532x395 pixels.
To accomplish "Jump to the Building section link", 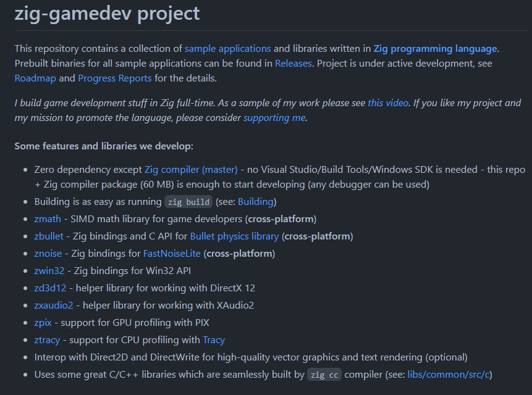I will pos(256,201).
